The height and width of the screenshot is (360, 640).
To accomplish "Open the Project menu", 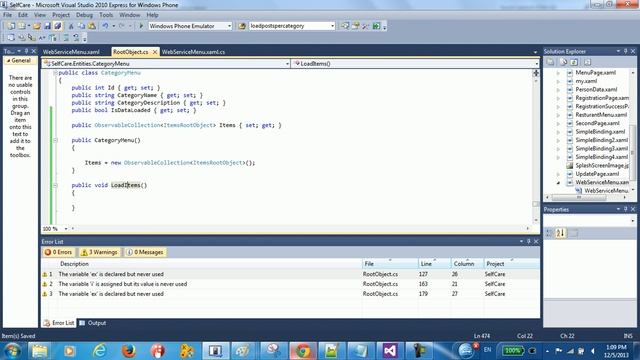I will coord(61,15).
